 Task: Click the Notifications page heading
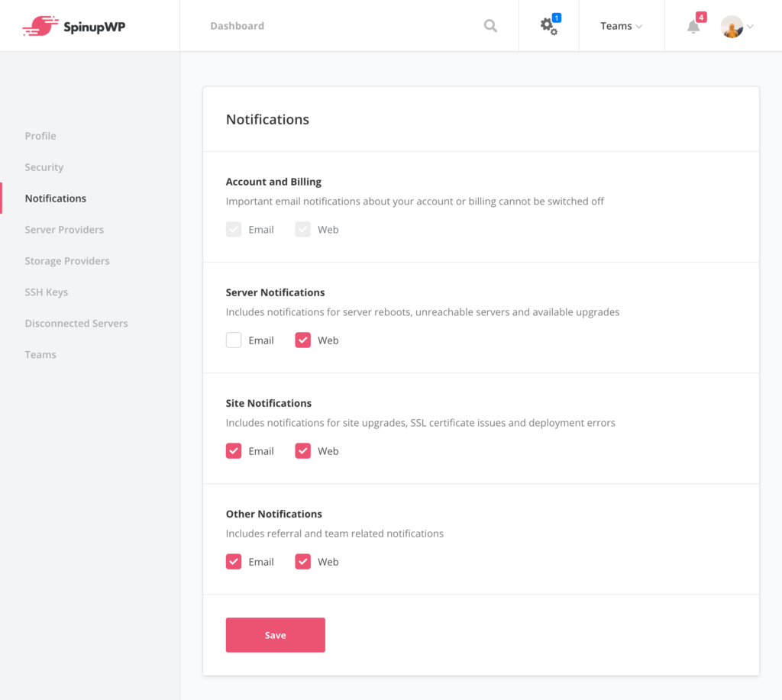[267, 120]
